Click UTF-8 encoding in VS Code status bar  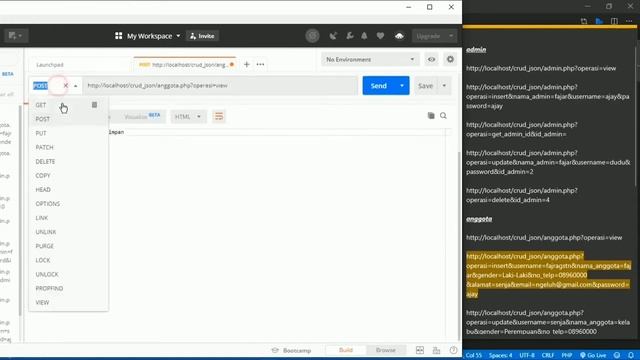point(527,356)
